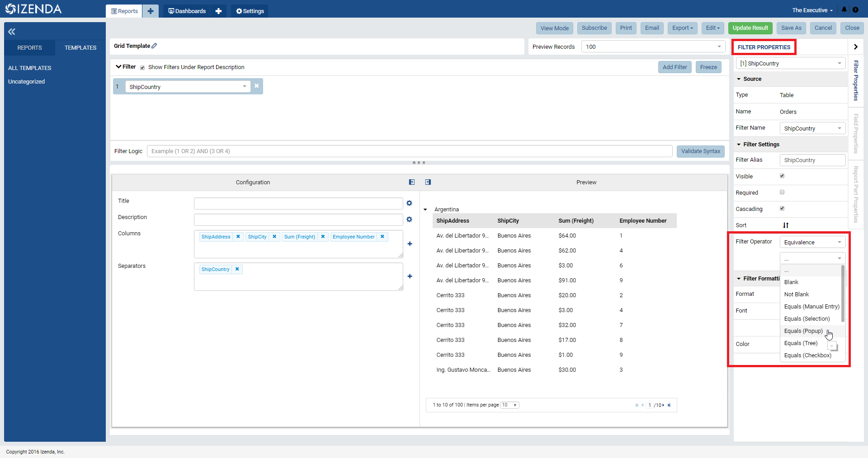Screen dimensions: 868x458
Task: Click the Update Result button
Action: click(750, 28)
